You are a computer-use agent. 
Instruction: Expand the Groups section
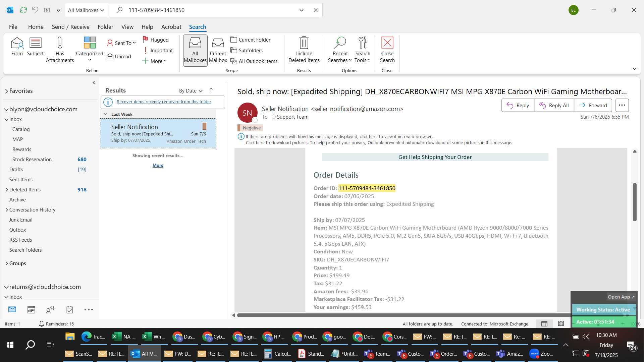[x=7, y=263]
